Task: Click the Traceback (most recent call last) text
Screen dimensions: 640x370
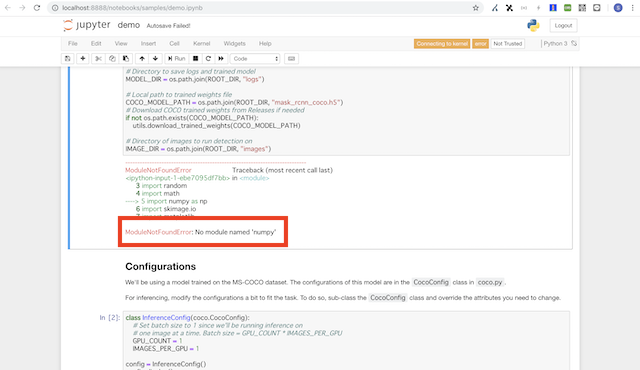Action: point(282,170)
